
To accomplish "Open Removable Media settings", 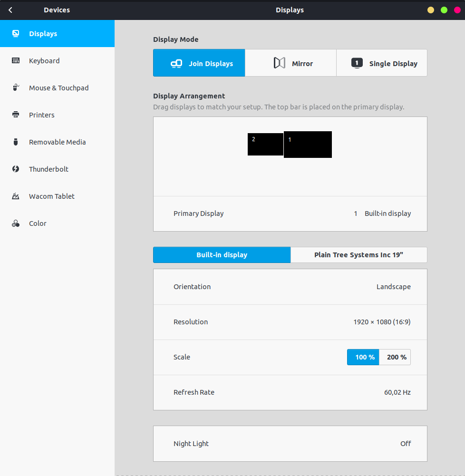I will click(58, 142).
